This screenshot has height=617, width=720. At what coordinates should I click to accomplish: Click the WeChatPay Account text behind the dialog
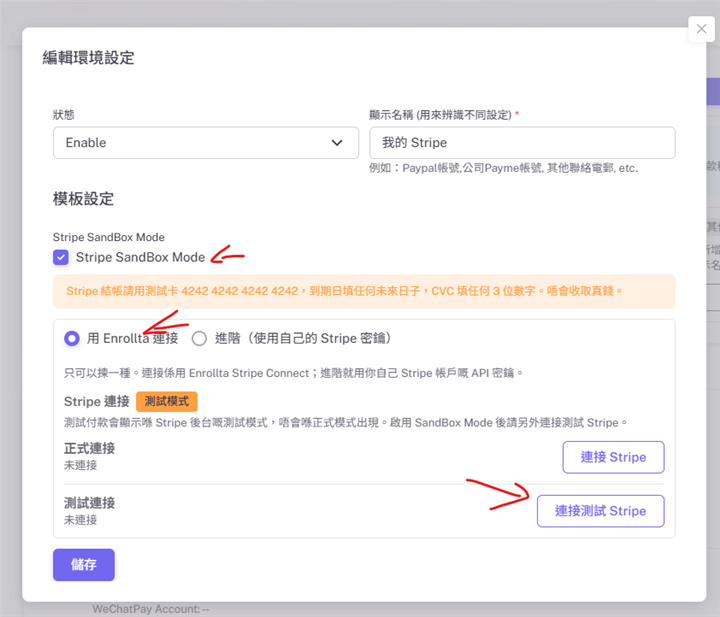pos(151,609)
